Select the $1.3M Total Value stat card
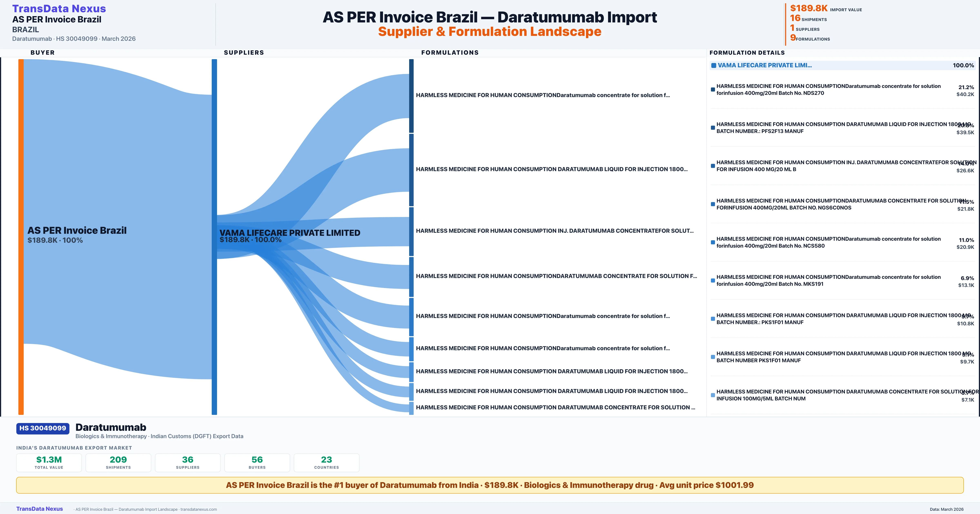Viewport: 980px width, 514px height. click(49, 462)
